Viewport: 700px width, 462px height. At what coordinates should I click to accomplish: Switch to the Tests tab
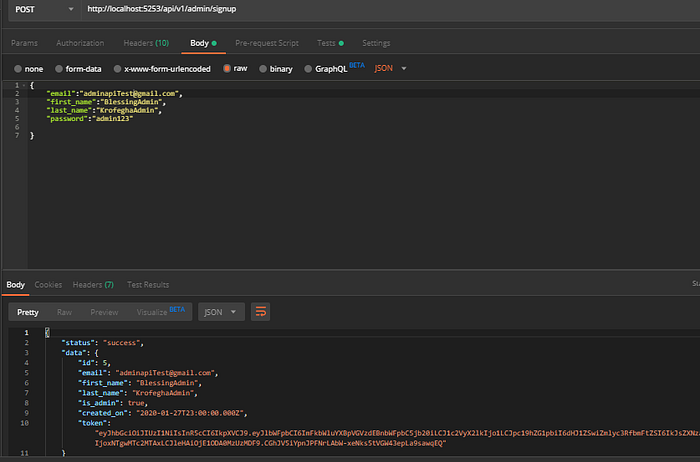(x=330, y=43)
